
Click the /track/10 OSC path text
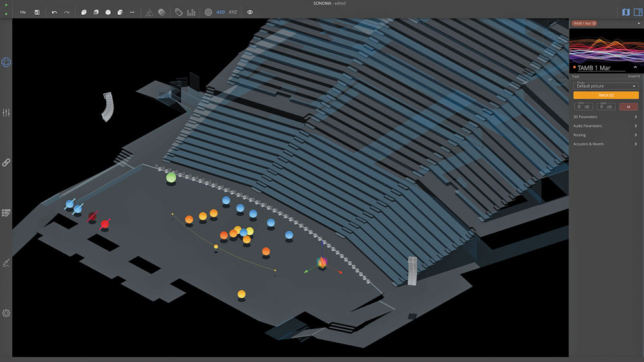634,77
